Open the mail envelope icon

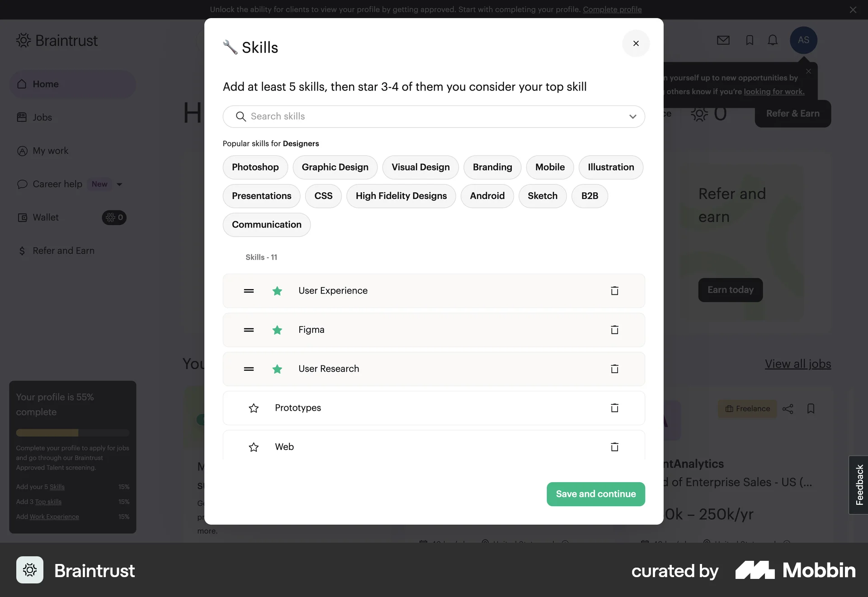[x=723, y=40]
